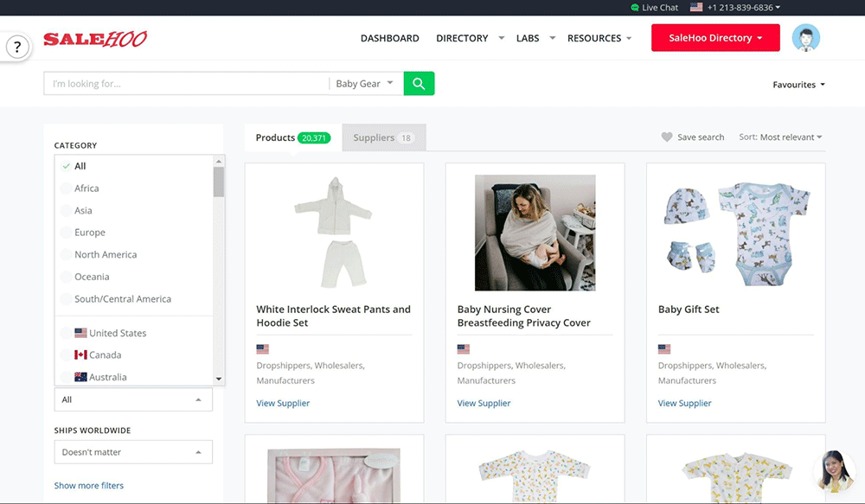This screenshot has width=865, height=504.
Task: Click the red SaleHoo Directory button
Action: [x=714, y=38]
